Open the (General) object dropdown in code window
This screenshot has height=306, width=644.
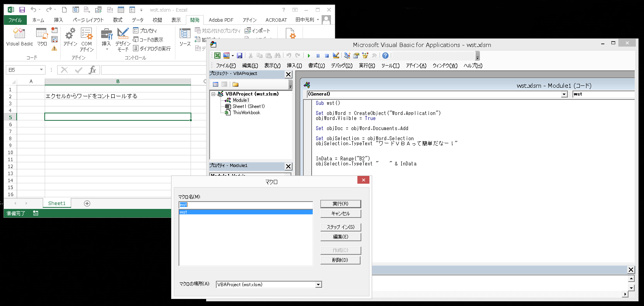coord(564,94)
